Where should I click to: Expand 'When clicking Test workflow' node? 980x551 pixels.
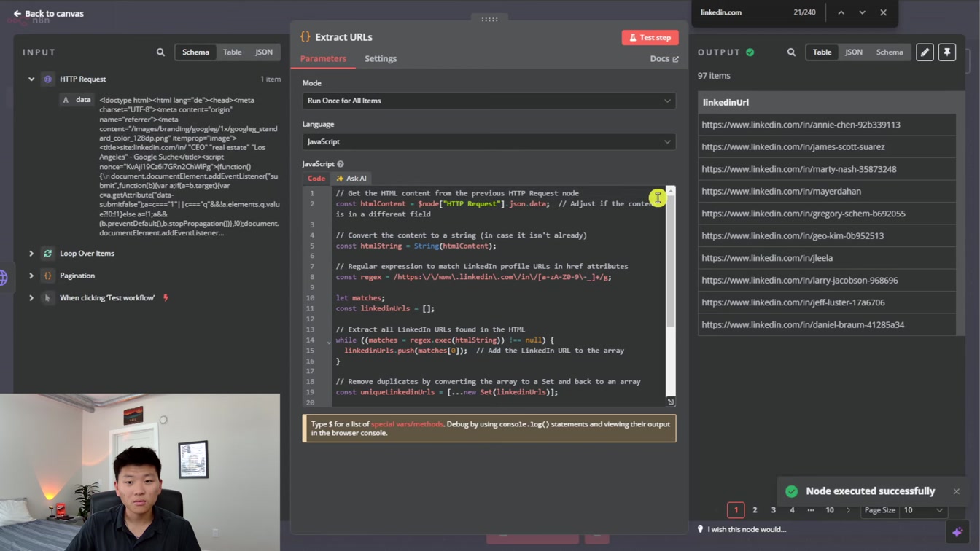31,298
